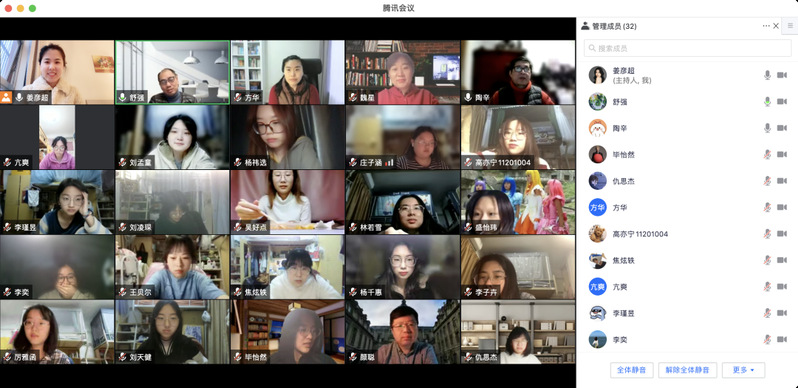Click the 管理成员 (32) panel title

tap(609, 26)
